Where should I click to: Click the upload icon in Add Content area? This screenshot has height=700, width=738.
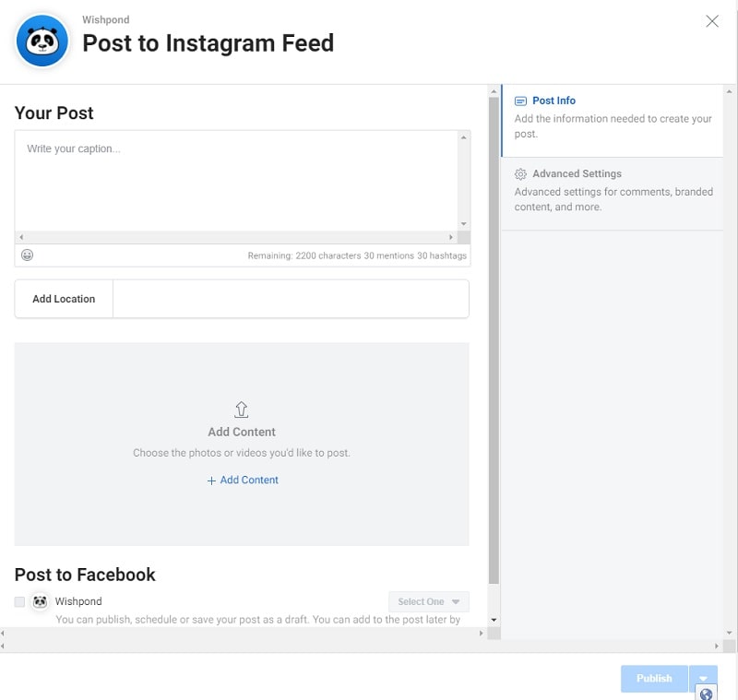click(x=242, y=409)
